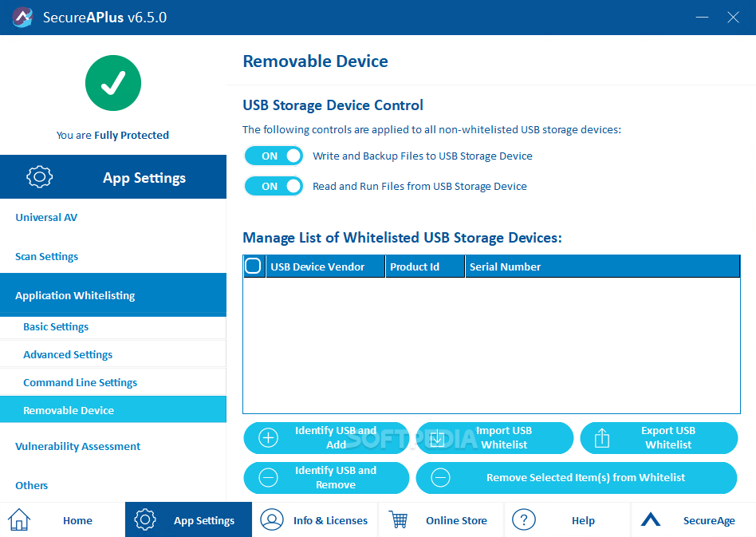Viewport: 756px width, 537px height.
Task: Click the download icon on Import USB Whitelist
Action: pos(437,438)
